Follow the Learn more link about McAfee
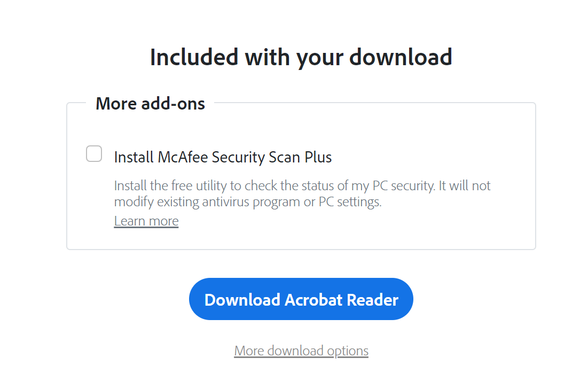Viewport: 588px width, 381px height. click(x=146, y=221)
